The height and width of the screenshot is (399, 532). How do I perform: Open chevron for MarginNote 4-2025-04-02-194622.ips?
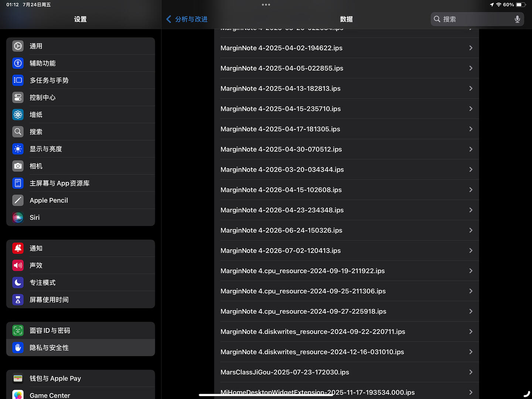471,48
